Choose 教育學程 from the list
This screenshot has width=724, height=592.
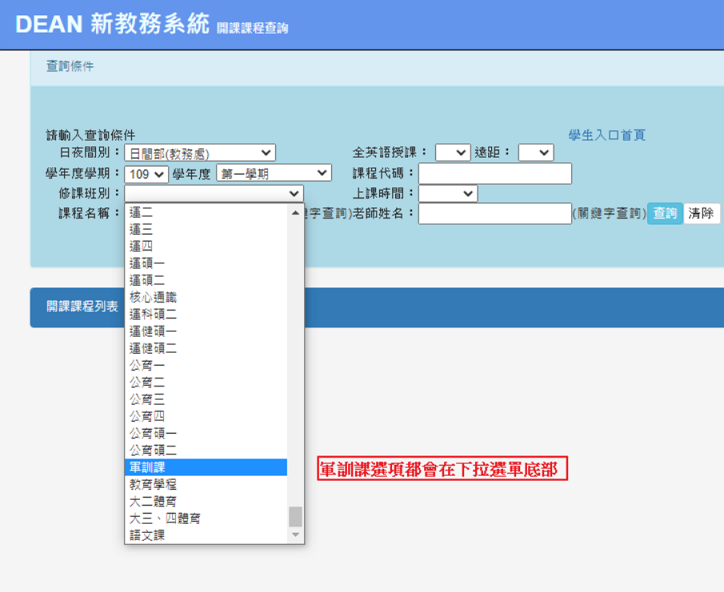point(205,484)
